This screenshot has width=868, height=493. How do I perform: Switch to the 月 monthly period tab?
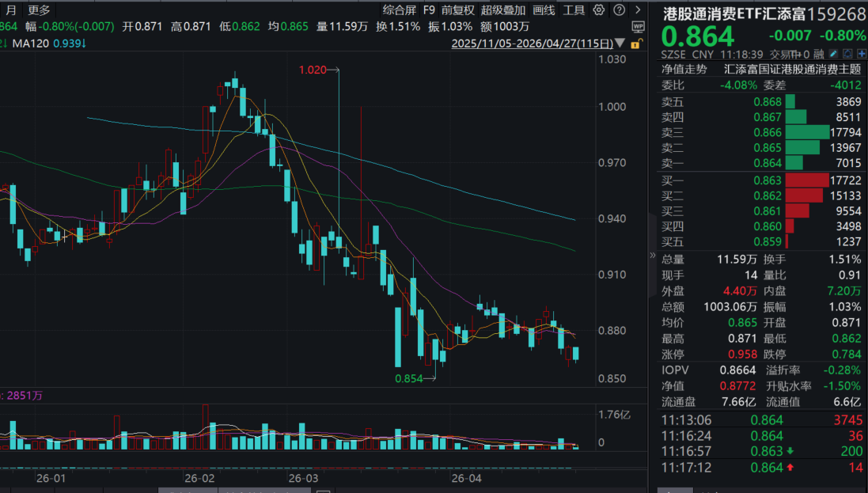tap(9, 10)
